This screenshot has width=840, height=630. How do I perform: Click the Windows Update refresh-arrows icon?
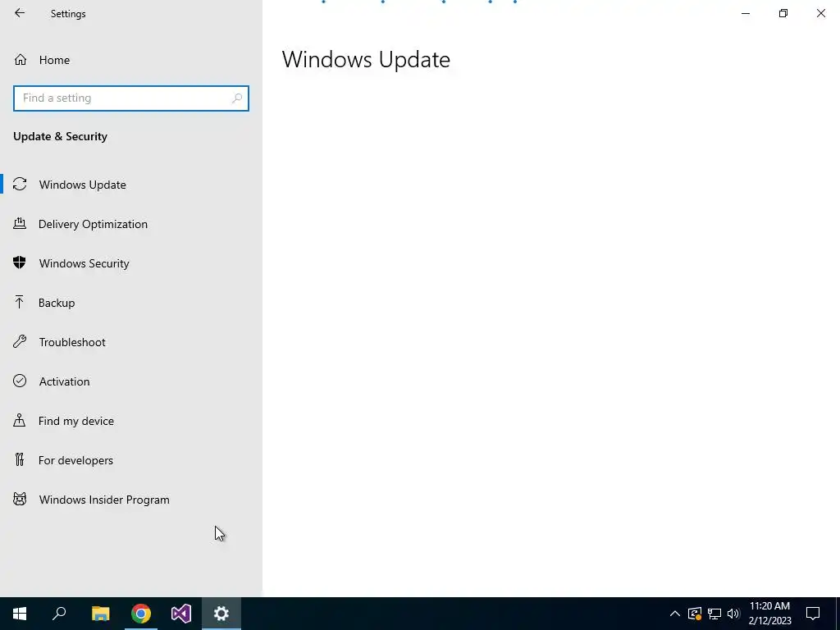point(20,185)
